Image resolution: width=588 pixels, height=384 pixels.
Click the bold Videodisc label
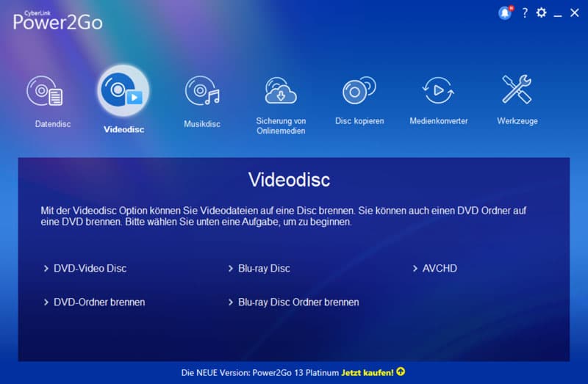point(123,129)
